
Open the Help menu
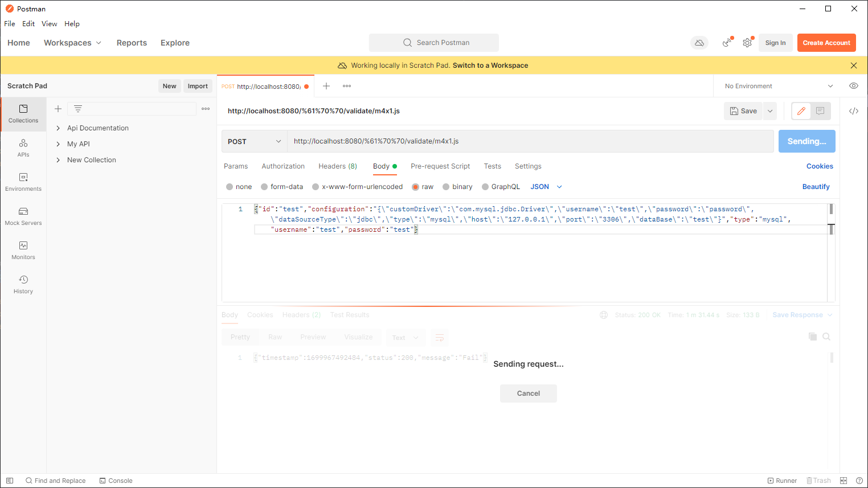point(72,24)
